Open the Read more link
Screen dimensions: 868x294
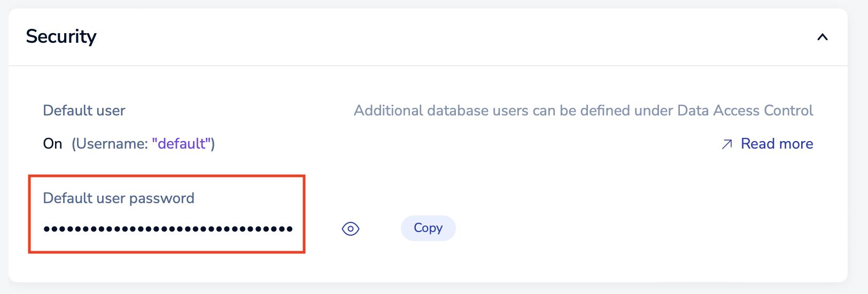777,143
